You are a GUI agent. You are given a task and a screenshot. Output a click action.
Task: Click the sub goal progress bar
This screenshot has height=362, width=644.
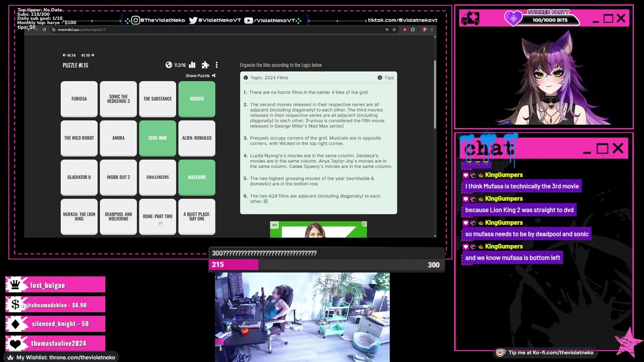click(327, 265)
